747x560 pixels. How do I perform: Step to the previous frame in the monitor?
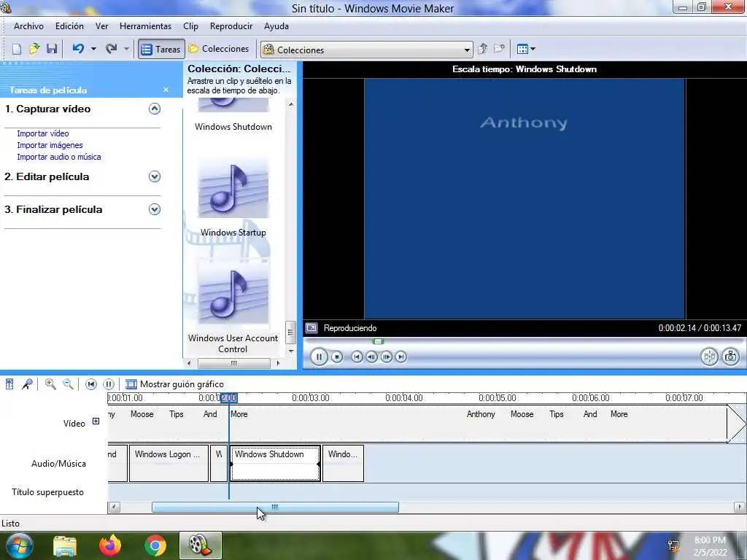click(x=371, y=357)
